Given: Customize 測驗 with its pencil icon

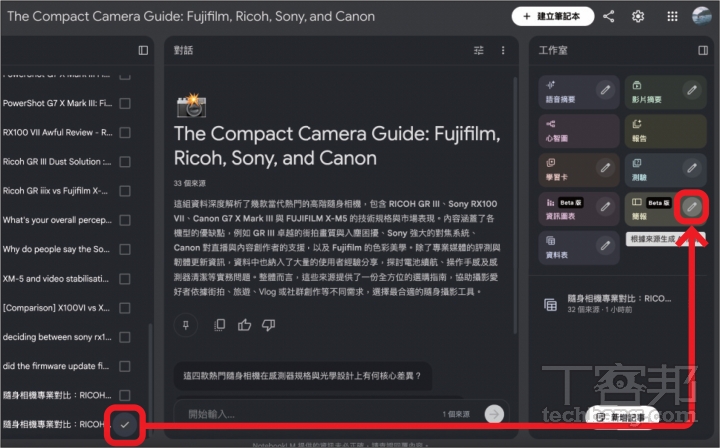Looking at the screenshot, I should (692, 168).
